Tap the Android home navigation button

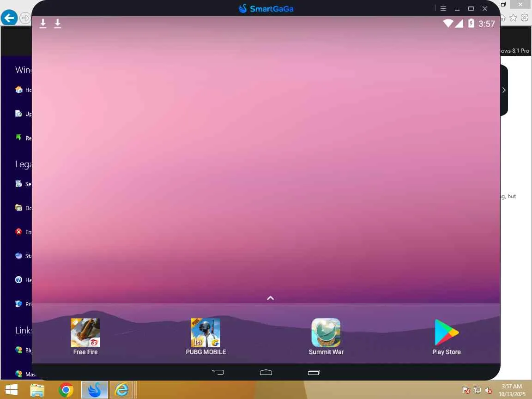tap(266, 372)
